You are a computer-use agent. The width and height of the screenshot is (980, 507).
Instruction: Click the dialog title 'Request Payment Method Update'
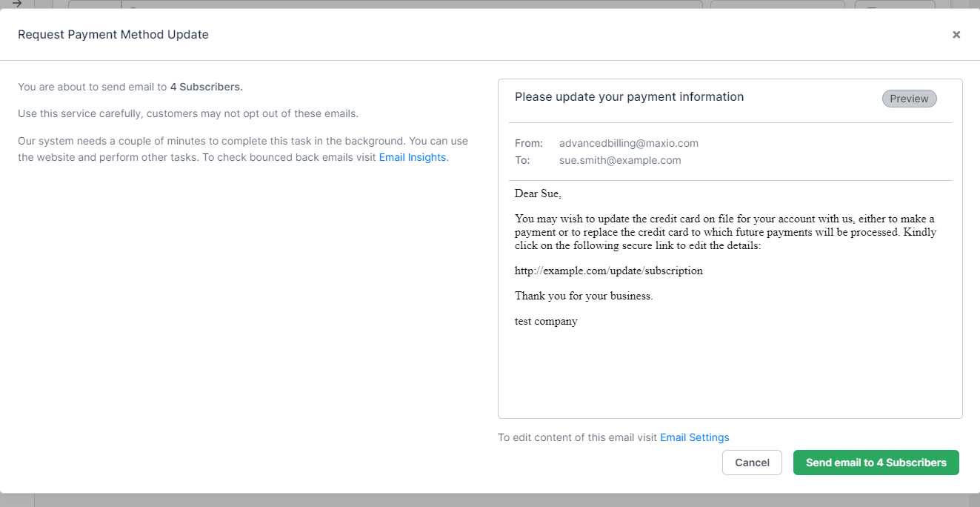(113, 35)
